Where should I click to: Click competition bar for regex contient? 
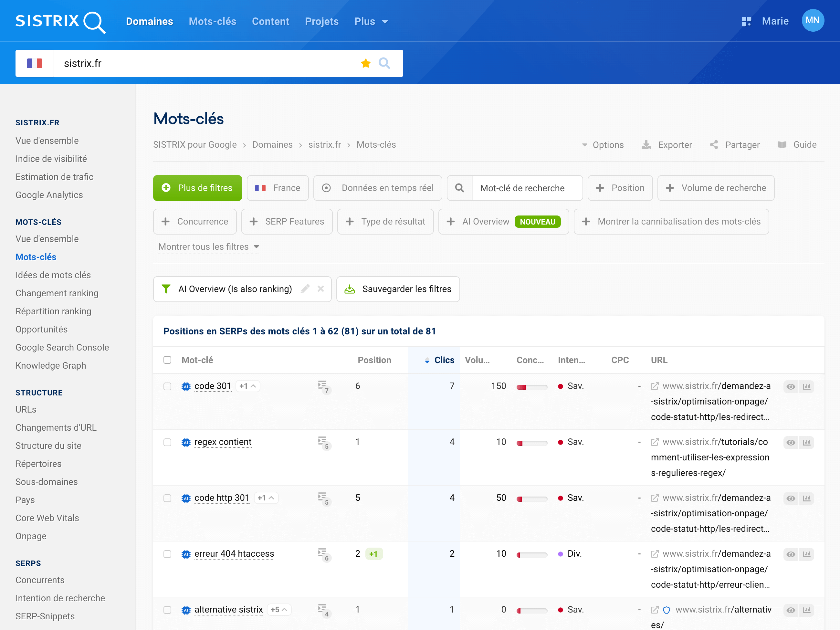pos(532,443)
